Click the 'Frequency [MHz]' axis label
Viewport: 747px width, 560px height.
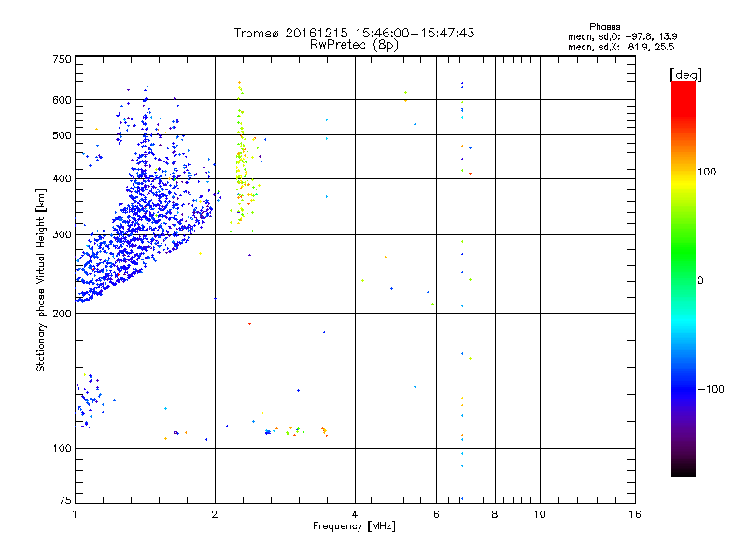pyautogui.click(x=354, y=526)
